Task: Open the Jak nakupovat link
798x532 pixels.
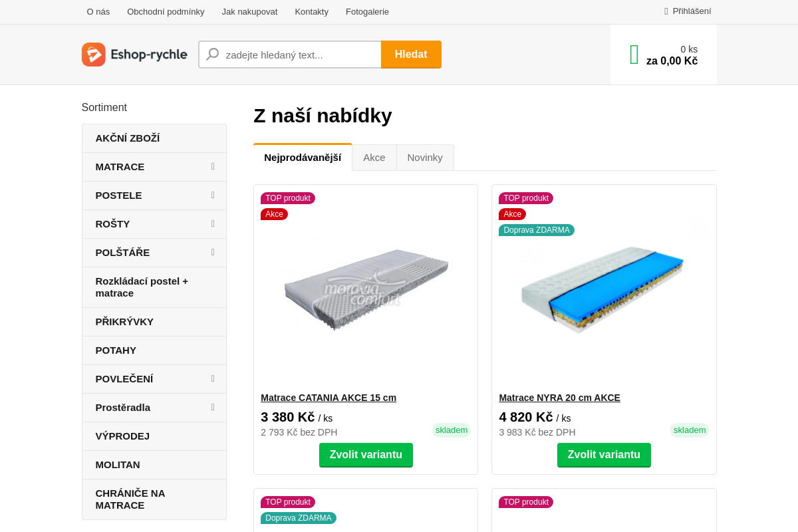Action: click(x=249, y=11)
